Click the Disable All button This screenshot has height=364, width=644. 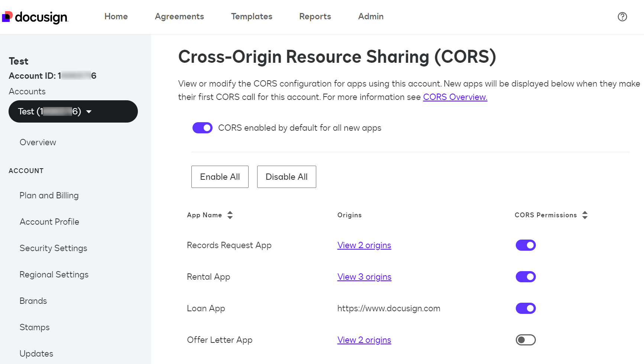[x=286, y=176]
